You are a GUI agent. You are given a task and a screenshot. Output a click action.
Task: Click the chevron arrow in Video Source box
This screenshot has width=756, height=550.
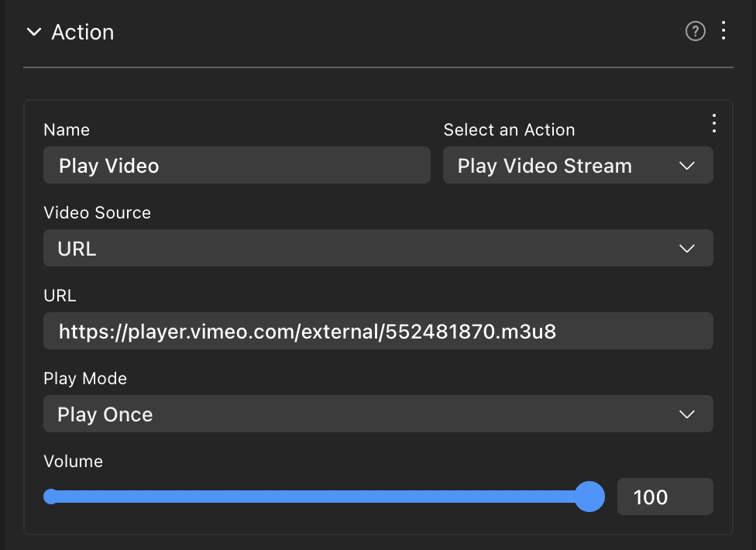pos(686,249)
